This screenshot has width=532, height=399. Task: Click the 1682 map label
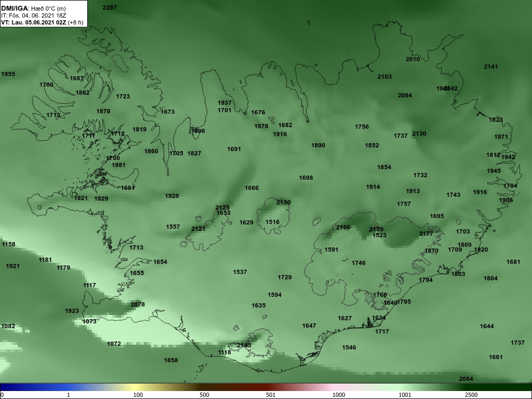pos(285,125)
